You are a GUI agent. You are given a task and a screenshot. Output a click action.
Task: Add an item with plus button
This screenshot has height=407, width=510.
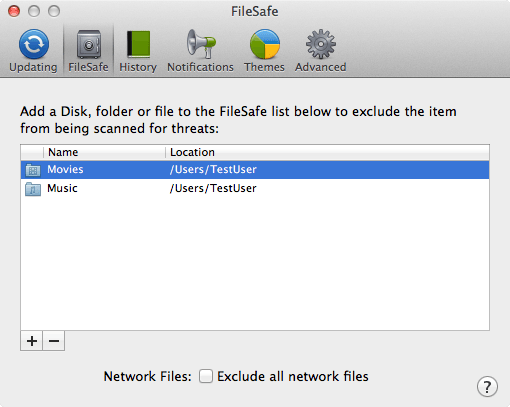[x=32, y=341]
